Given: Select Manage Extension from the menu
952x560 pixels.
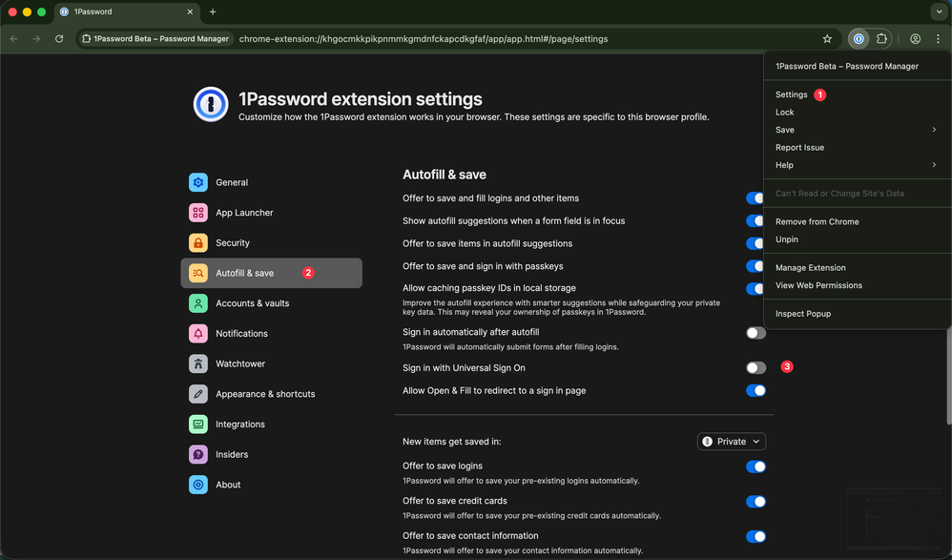Looking at the screenshot, I should point(810,268).
